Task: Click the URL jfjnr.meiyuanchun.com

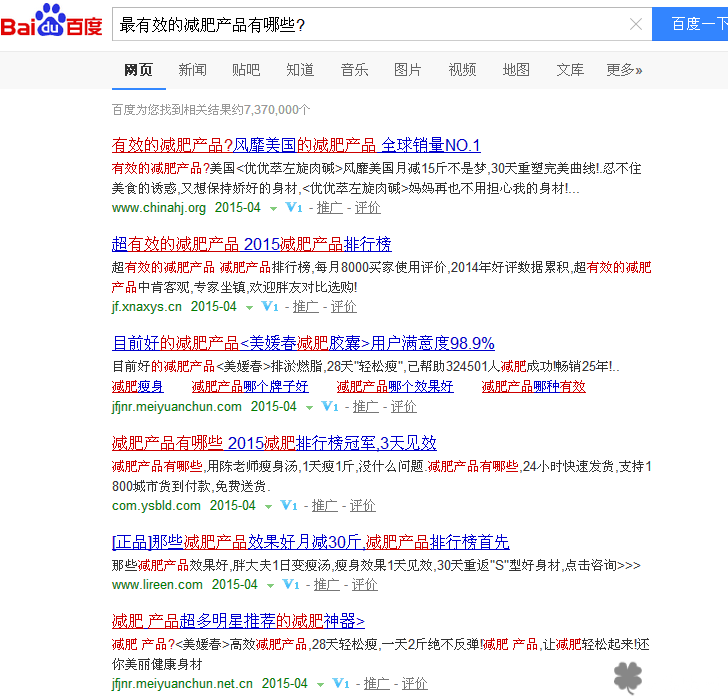Action: pyautogui.click(x=177, y=406)
